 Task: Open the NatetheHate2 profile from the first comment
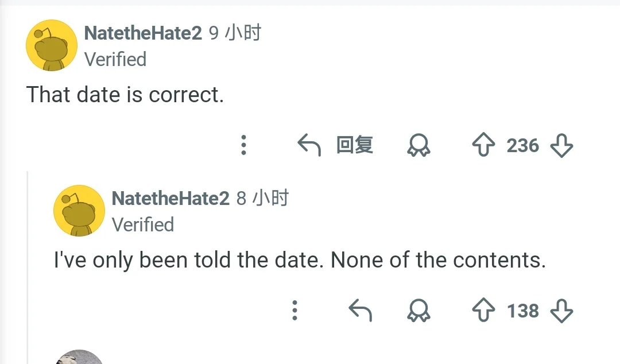[x=143, y=33]
